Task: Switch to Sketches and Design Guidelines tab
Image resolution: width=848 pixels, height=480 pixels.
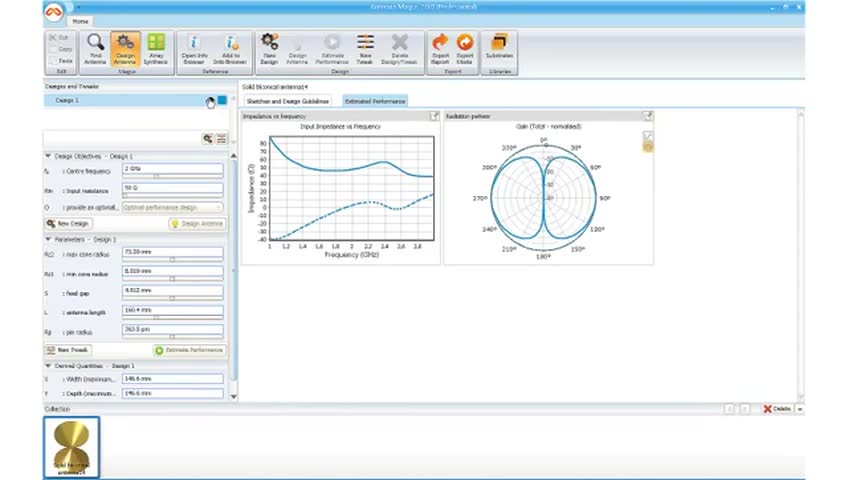Action: 288,101
